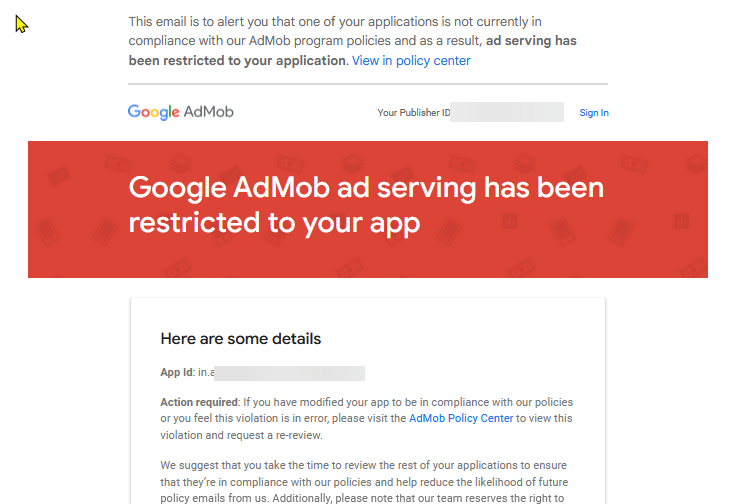Click the "restricted to your app" banner line
Viewport: 731px width, 504px height.
pyautogui.click(x=275, y=223)
